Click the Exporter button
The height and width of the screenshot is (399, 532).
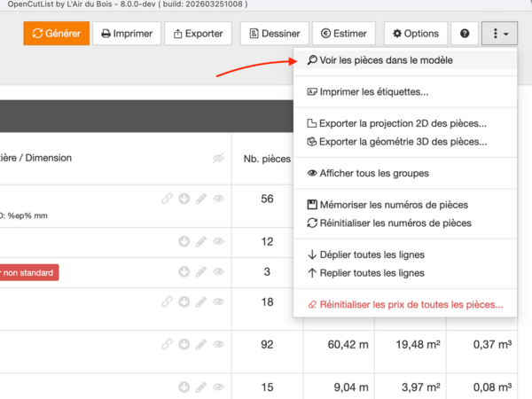pyautogui.click(x=199, y=34)
